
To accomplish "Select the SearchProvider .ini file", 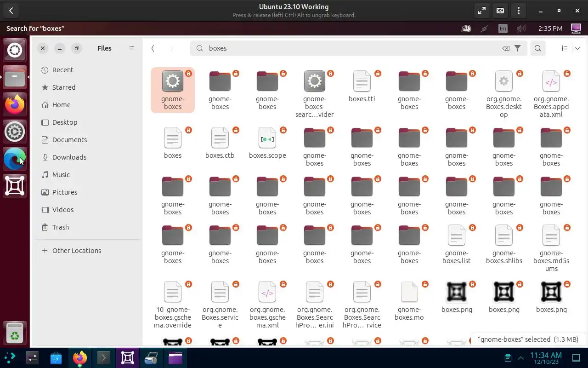I will [315, 305].
